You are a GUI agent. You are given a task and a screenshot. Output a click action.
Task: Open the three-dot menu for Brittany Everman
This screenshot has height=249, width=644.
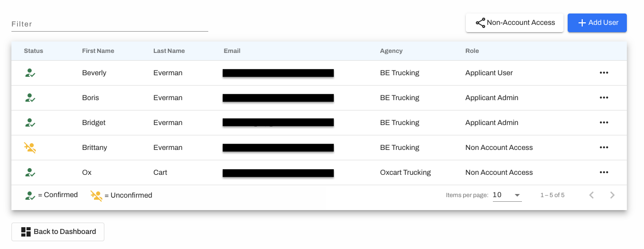[x=603, y=147]
